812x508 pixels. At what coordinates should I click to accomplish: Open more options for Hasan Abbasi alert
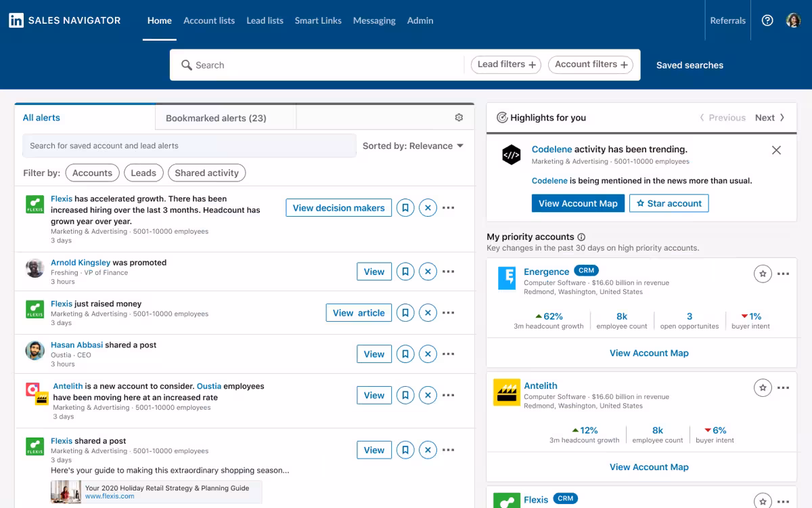[448, 354]
